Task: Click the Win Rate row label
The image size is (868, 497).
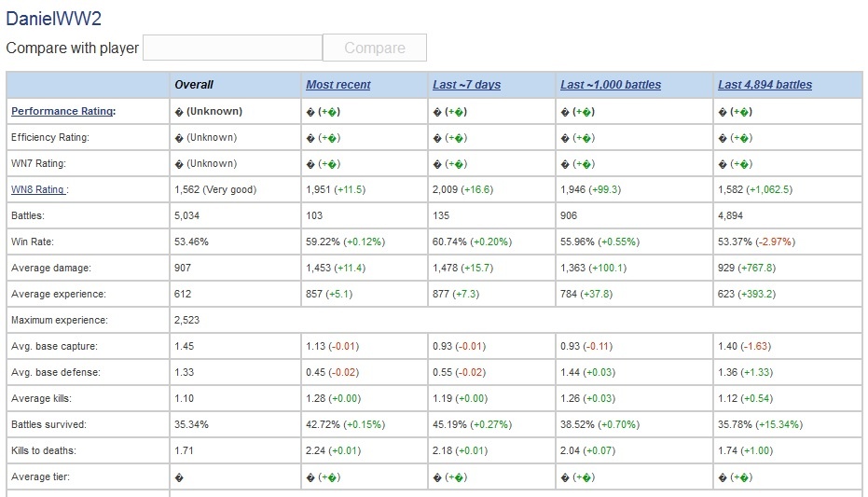Action: pyautogui.click(x=34, y=242)
